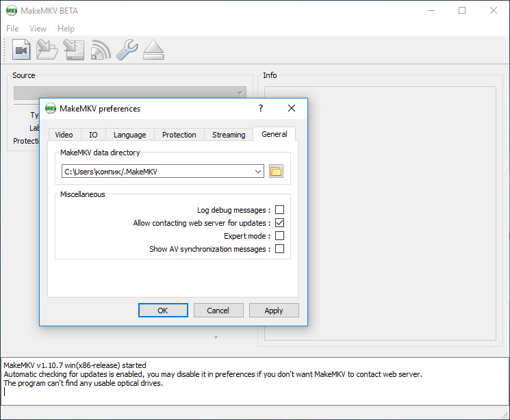This screenshot has height=420, width=510.
Task: Click the small arrow below the preferences dialog
Action: tap(216, 337)
